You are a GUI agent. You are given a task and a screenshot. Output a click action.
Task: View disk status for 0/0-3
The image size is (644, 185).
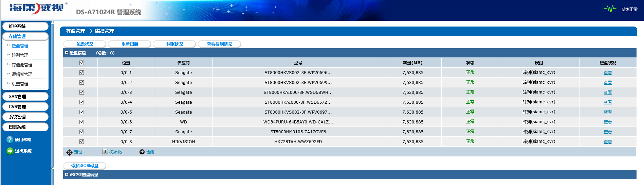(x=608, y=92)
